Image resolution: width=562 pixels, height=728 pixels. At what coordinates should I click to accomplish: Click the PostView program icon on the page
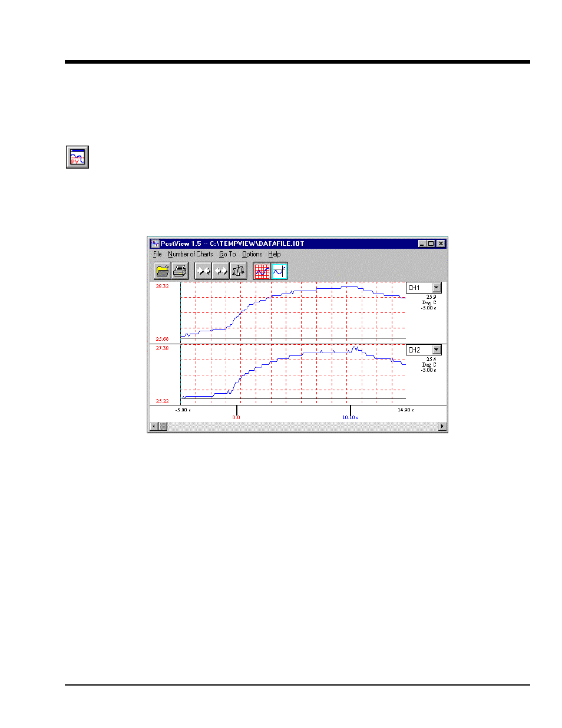tap(77, 157)
